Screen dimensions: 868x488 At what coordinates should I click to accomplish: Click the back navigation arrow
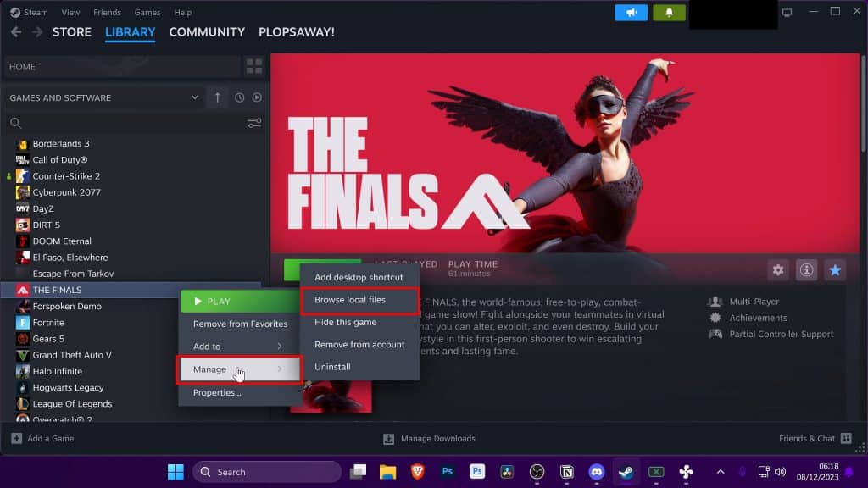(x=16, y=32)
